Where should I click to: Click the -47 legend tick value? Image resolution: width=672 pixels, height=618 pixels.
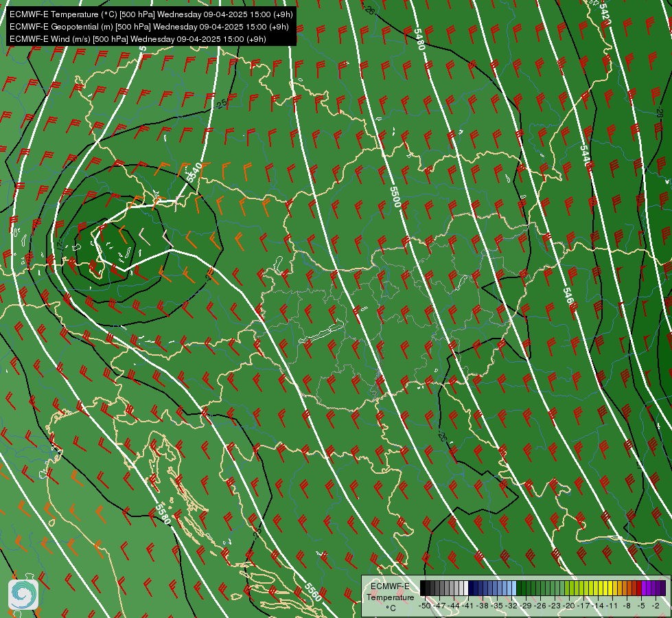(x=439, y=606)
